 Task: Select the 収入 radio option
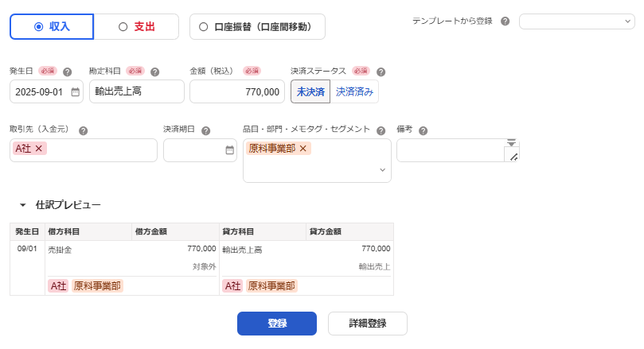point(52,27)
